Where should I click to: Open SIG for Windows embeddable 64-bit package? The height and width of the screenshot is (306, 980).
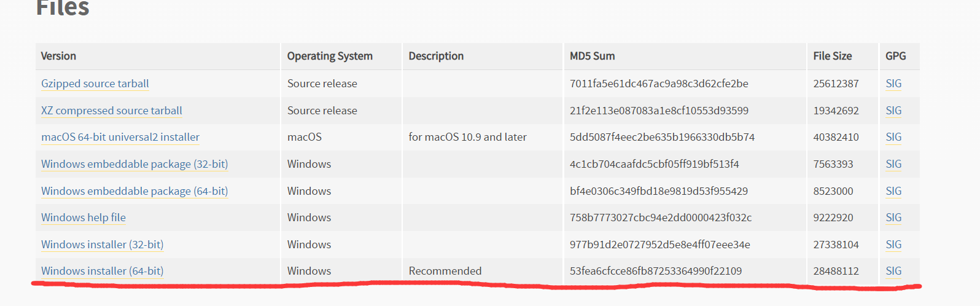click(x=893, y=191)
